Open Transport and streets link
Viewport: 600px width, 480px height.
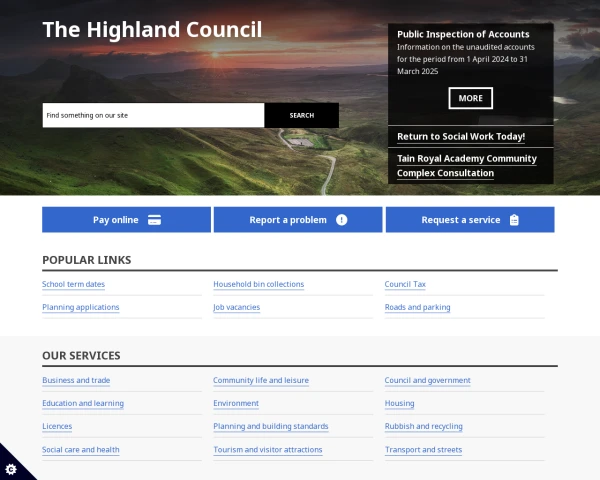(x=423, y=450)
